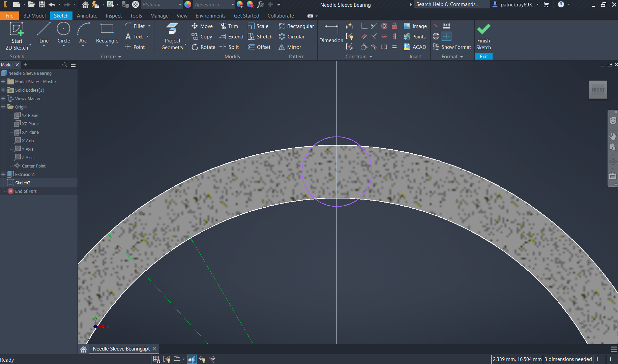
Task: Select the Line sketch tool
Action: point(44,33)
